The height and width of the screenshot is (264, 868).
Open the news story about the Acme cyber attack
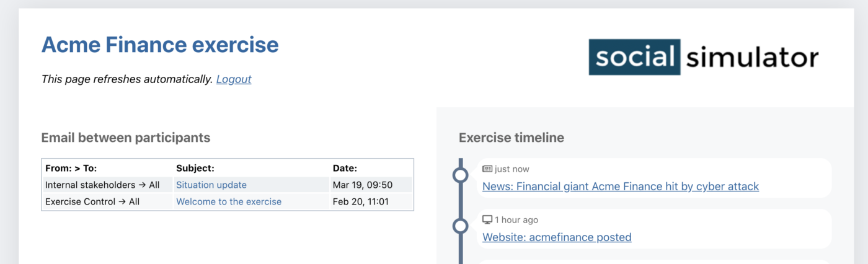(620, 187)
